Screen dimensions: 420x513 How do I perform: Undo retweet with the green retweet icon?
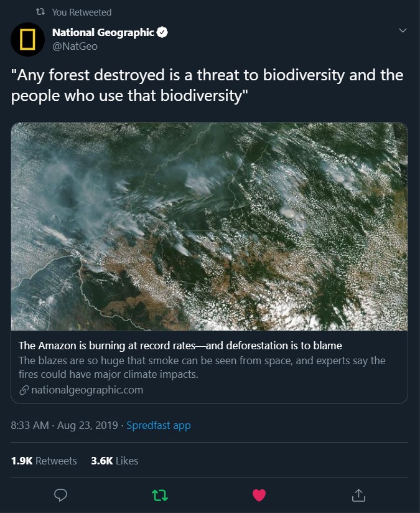click(160, 495)
